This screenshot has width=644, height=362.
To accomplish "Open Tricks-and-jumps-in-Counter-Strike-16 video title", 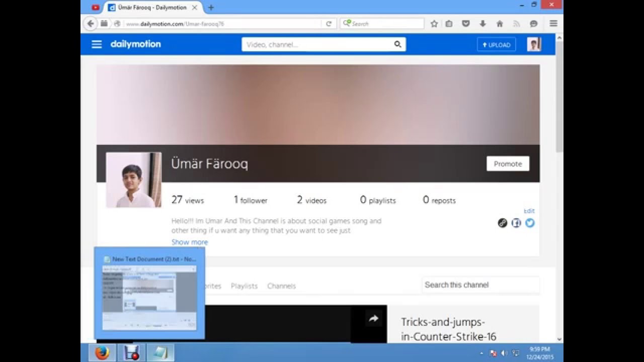I will (449, 329).
